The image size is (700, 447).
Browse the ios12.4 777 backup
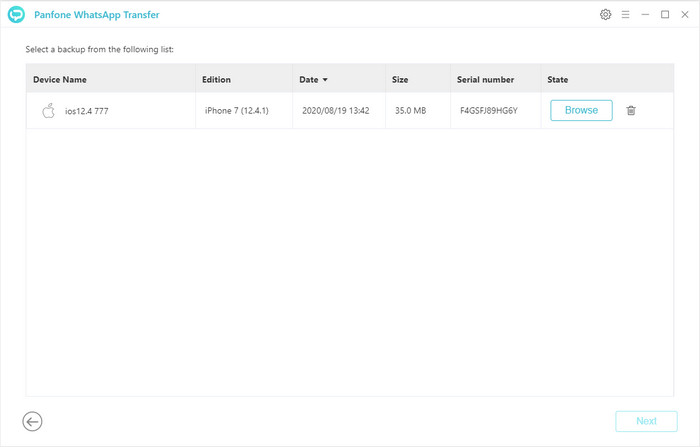pyautogui.click(x=581, y=110)
